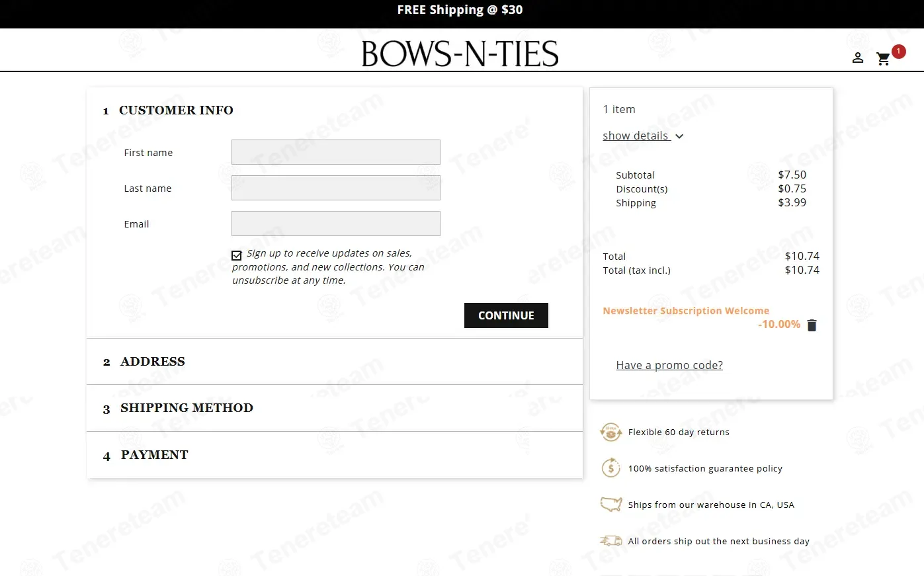Click the Have a promo code link
This screenshot has height=576, width=924.
pos(669,365)
